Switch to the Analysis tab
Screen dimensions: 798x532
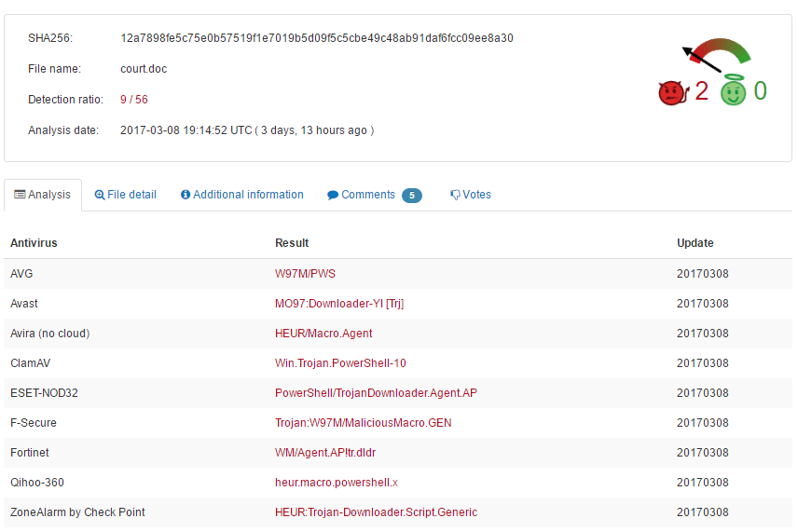[x=43, y=195]
